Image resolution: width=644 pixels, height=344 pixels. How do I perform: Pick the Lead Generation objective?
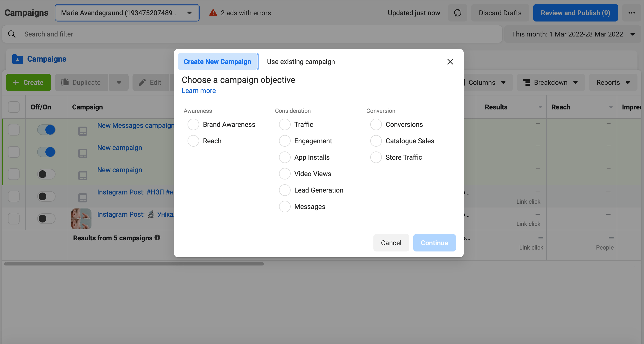coord(285,190)
